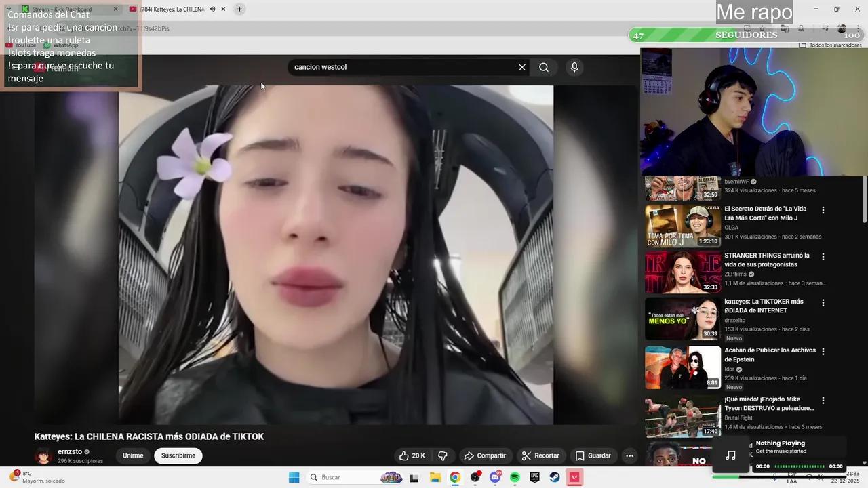The image size is (868, 488).
Task: Open Spotify from the taskbar
Action: [515, 477]
